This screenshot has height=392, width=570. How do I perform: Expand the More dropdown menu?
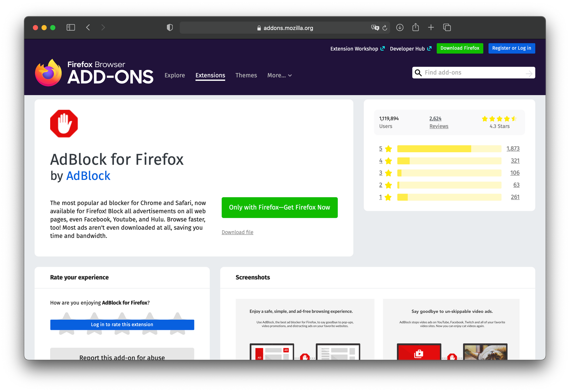tap(279, 75)
